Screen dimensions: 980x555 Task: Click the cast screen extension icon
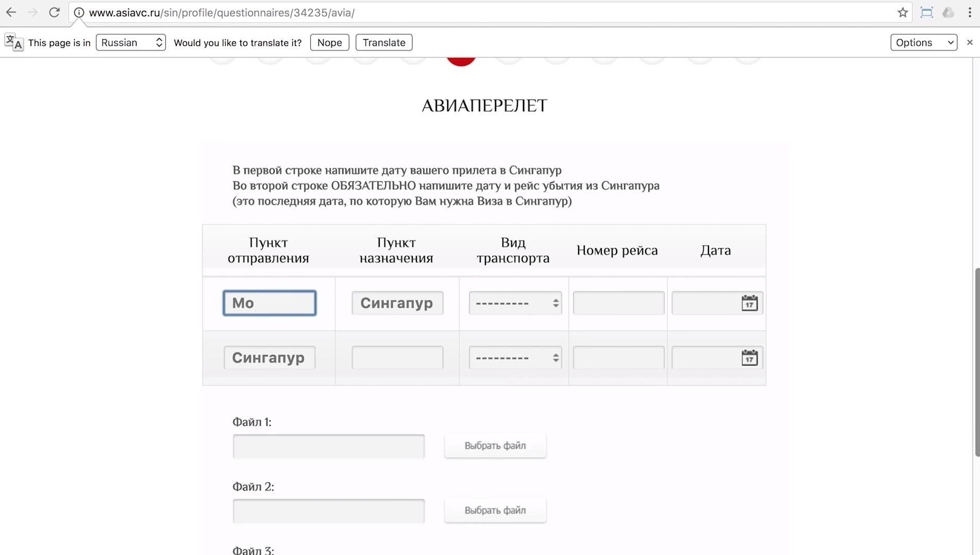click(x=926, y=12)
